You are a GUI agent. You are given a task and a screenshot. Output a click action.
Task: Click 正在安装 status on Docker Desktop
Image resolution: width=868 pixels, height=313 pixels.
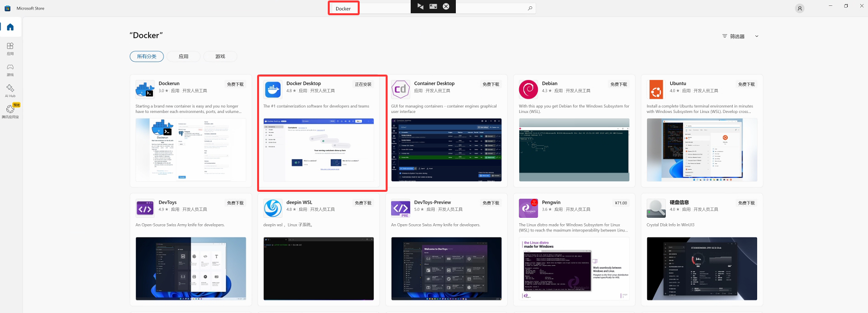363,84
